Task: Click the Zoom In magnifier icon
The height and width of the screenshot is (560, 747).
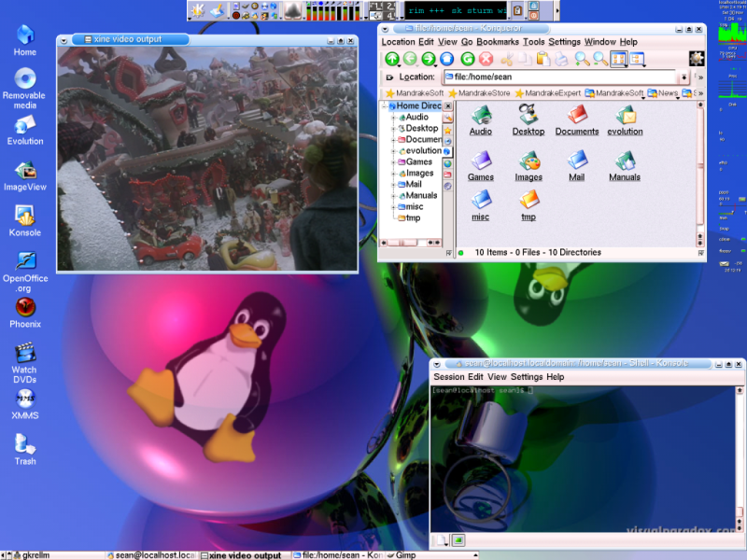Action: pos(582,59)
